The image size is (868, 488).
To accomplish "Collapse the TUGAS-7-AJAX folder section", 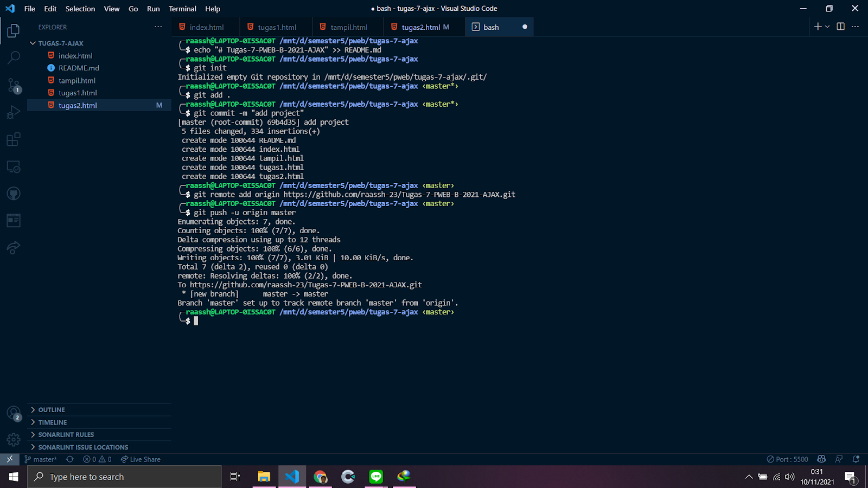I will click(99, 43).
